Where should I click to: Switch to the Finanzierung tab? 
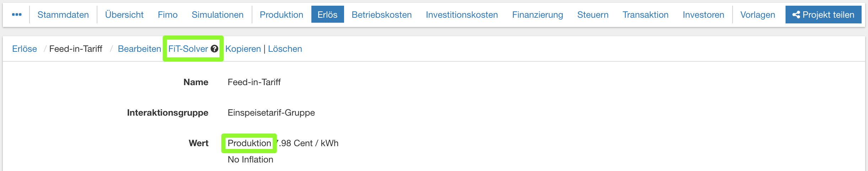pos(537,15)
